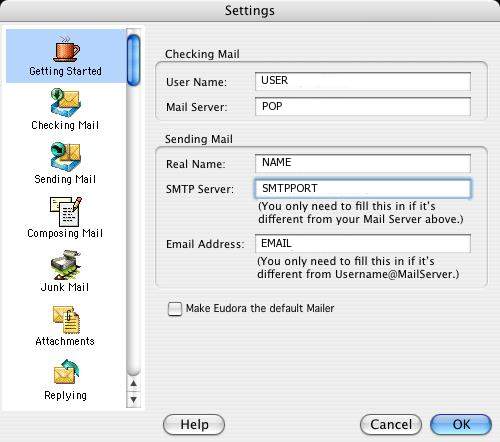The height and width of the screenshot is (442, 500).
Task: Open the Attachments settings icon
Action: pyautogui.click(x=66, y=319)
